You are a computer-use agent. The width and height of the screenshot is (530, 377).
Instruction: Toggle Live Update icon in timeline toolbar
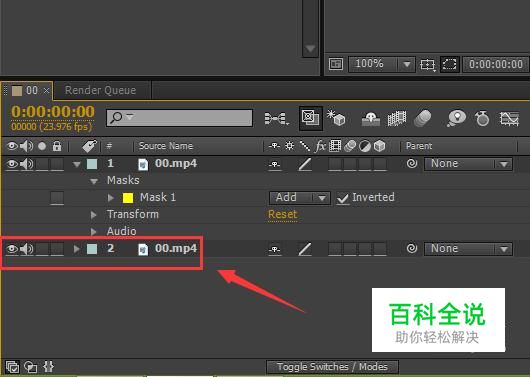pos(311,118)
